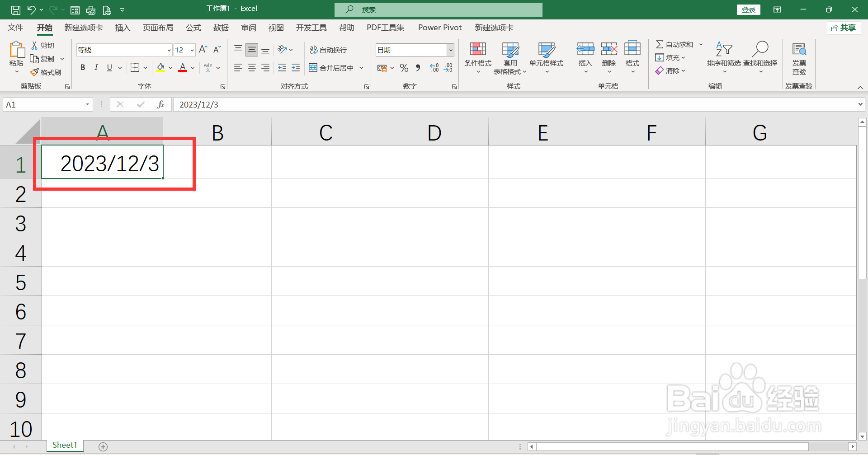Expand borders dropdown arrow
Viewport: 868px width, 455px height.
coord(145,68)
